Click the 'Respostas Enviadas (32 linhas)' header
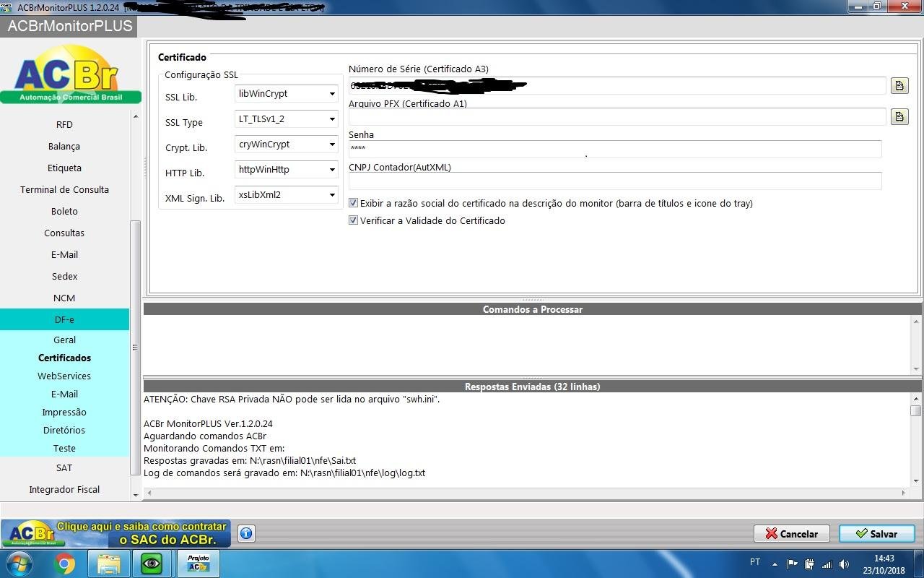The height and width of the screenshot is (578, 924). 533,387
